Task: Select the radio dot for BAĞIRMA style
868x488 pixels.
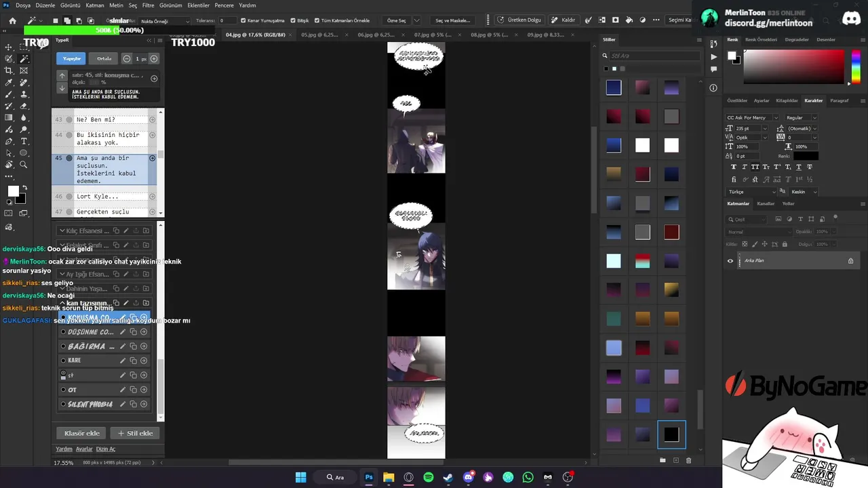Action: click(x=63, y=346)
